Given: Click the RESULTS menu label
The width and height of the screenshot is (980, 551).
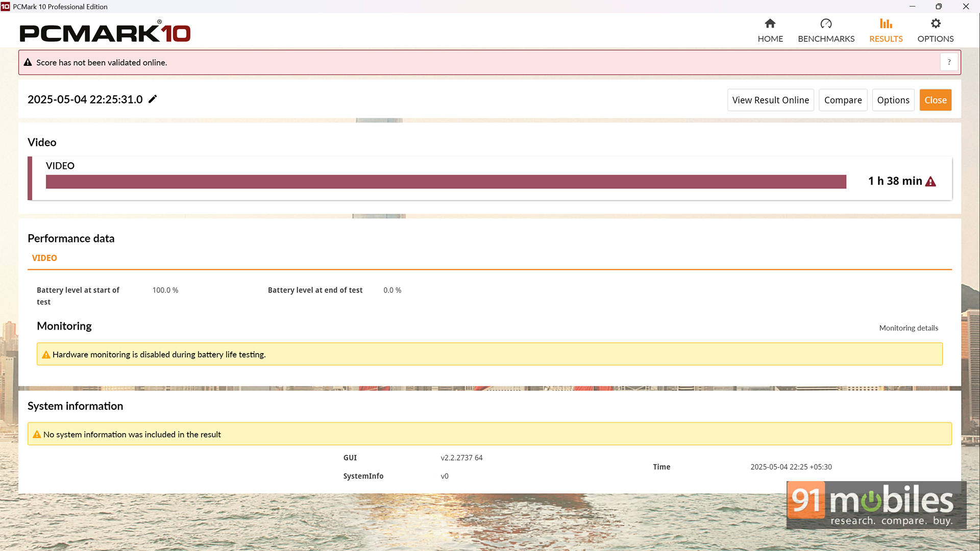Looking at the screenshot, I should click(x=886, y=39).
